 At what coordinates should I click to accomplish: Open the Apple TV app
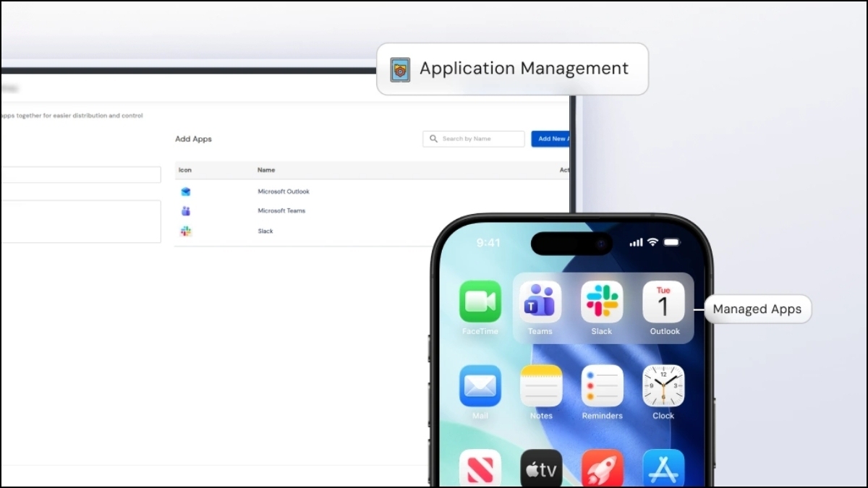coord(540,468)
